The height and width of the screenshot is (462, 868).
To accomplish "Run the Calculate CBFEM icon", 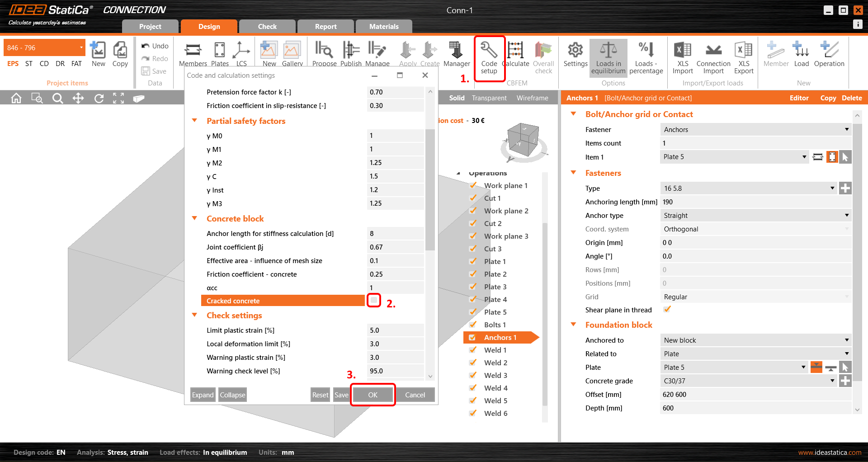I will point(516,54).
